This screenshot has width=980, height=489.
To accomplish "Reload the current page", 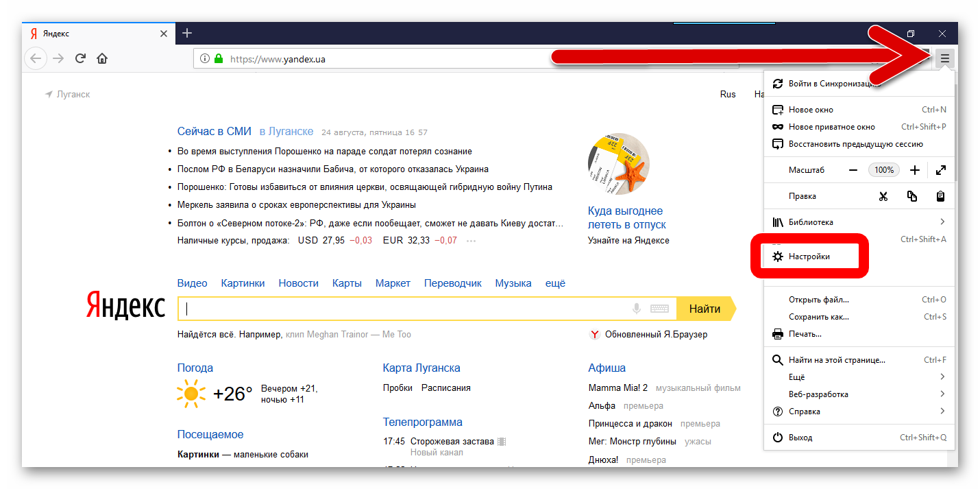I will (x=80, y=58).
